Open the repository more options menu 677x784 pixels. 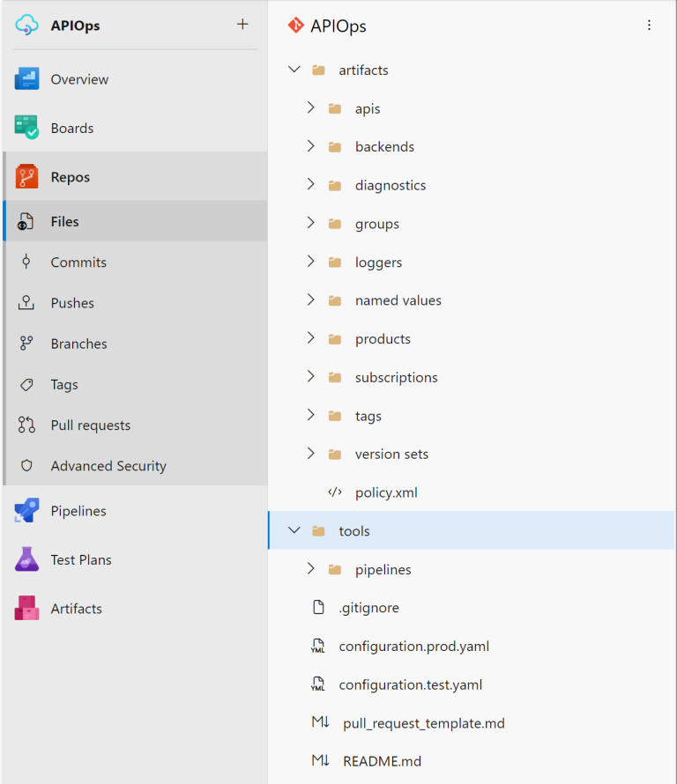pos(650,26)
